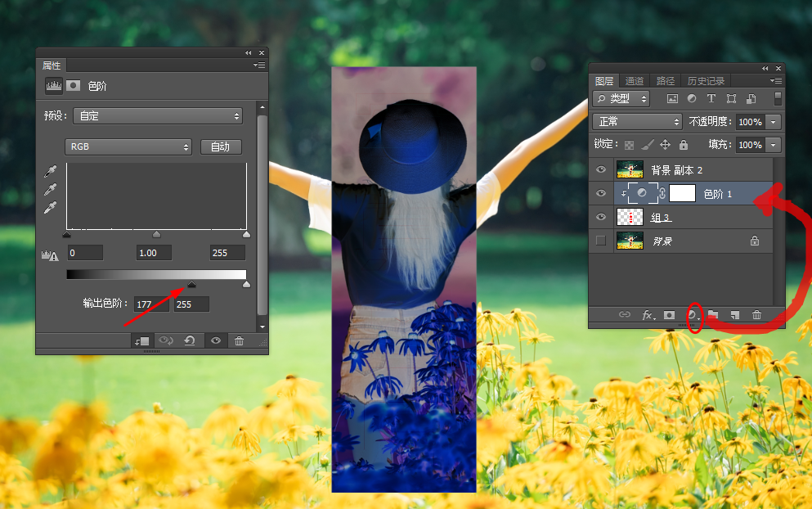Open the layer style fx menu
812x509 pixels.
tap(648, 314)
